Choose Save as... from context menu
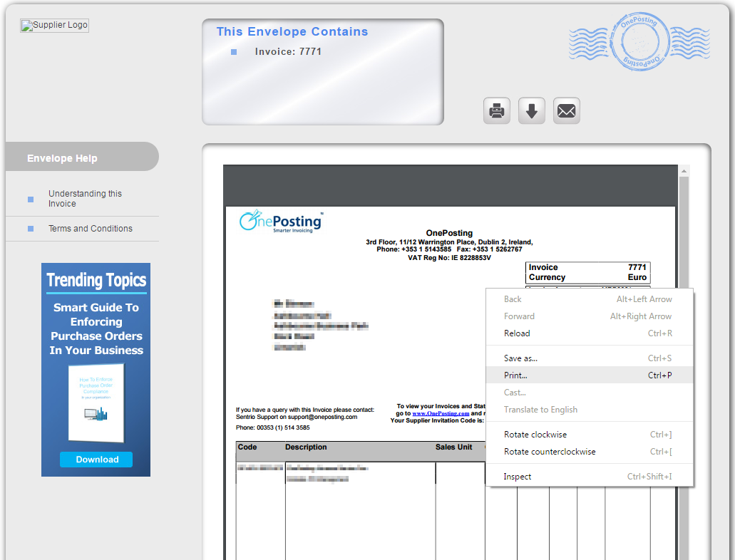 pyautogui.click(x=590, y=358)
